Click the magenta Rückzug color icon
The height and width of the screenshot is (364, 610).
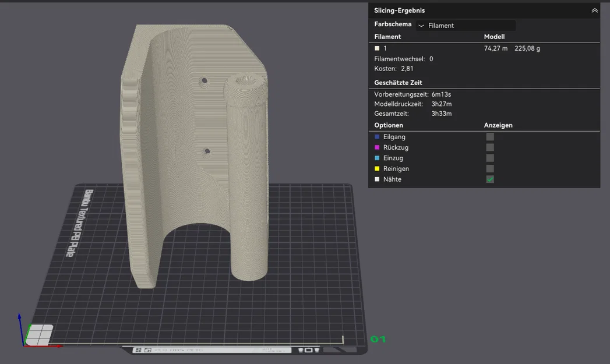click(376, 147)
